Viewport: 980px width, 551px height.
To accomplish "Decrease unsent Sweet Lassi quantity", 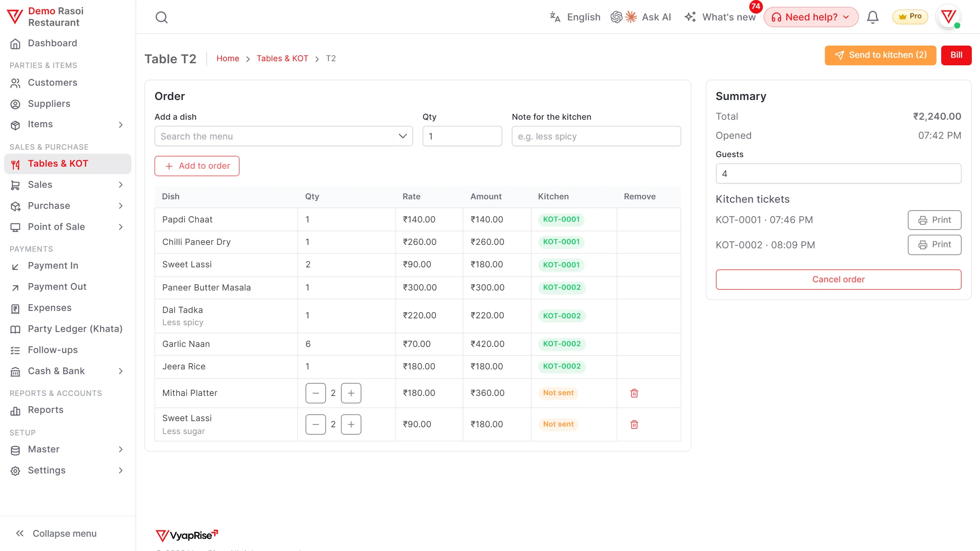I will click(x=316, y=424).
